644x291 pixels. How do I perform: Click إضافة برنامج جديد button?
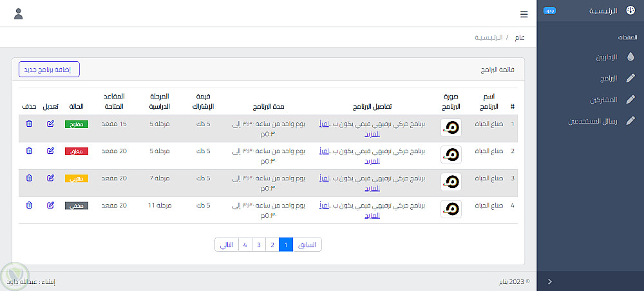49,69
